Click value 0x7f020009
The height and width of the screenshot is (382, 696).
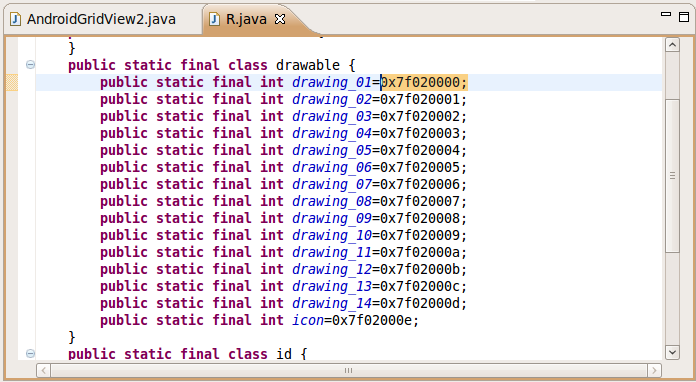420,235
